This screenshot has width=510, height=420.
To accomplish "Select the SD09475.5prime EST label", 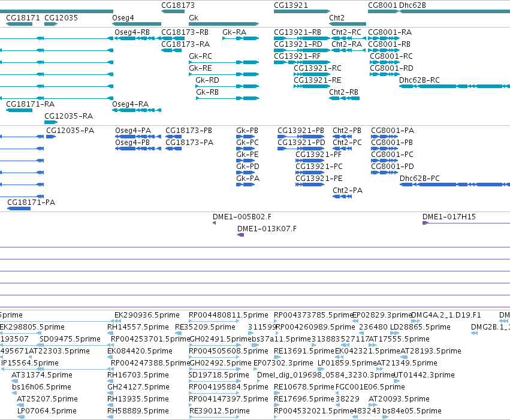I will point(70,339).
